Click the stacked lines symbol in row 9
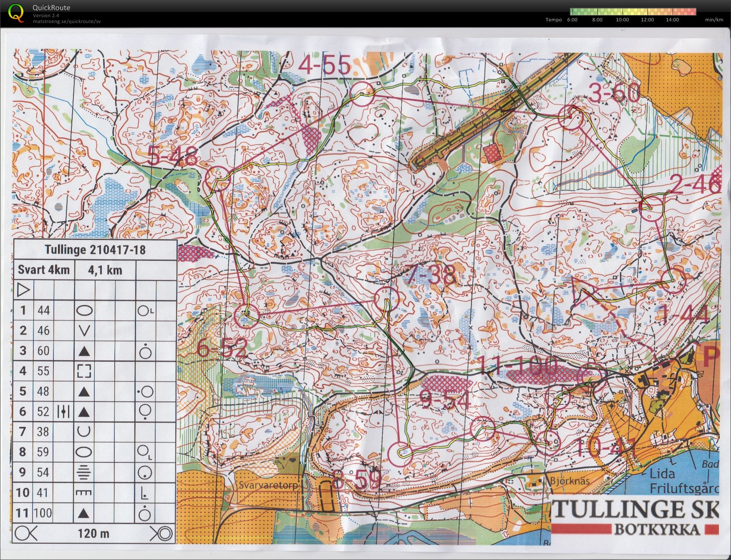This screenshot has width=731, height=560. (x=84, y=472)
